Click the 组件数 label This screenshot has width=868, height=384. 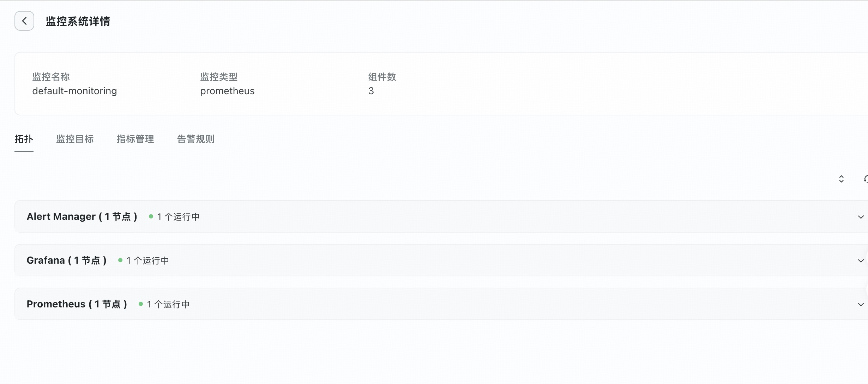click(382, 77)
